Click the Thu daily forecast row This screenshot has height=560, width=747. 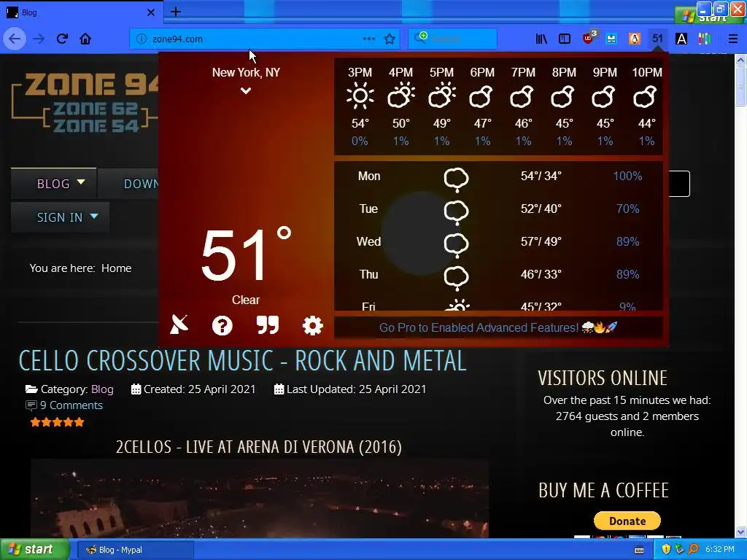pos(498,275)
